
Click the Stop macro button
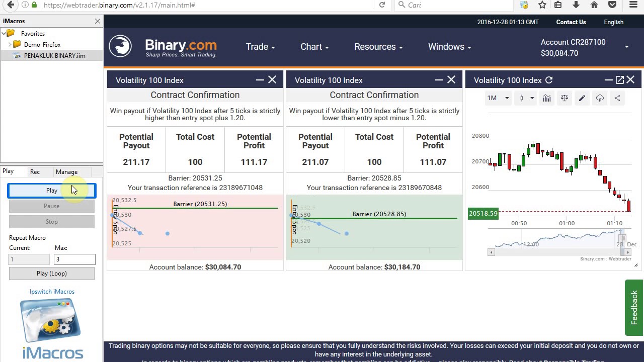(x=52, y=222)
